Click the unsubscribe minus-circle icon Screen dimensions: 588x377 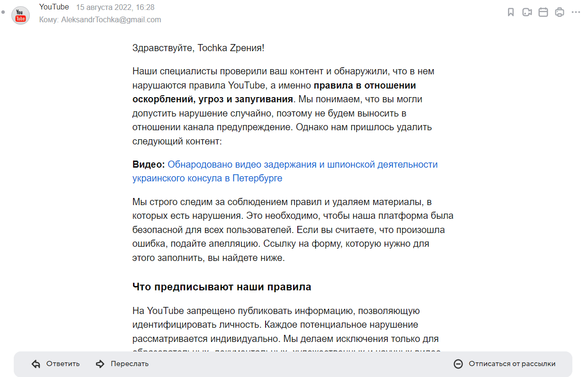(x=458, y=364)
